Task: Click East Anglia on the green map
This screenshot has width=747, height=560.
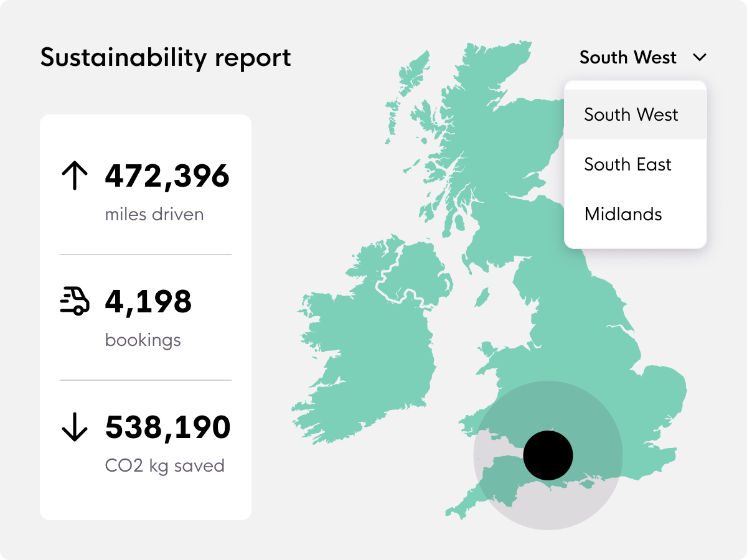Action: pos(660,386)
